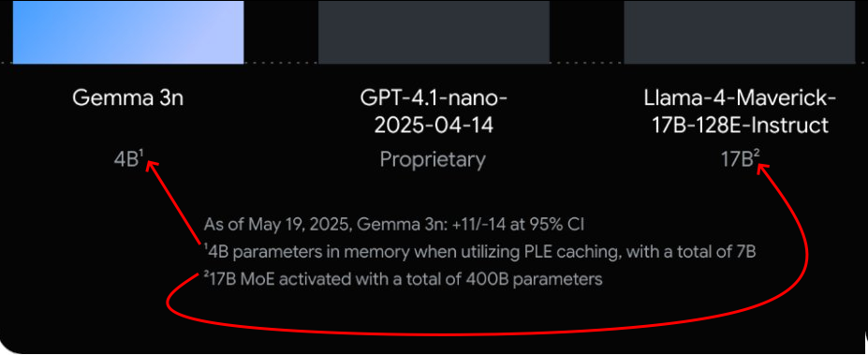Click the red arrowhead pointing at 17B
The width and height of the screenshot is (868, 355).
tap(765, 170)
